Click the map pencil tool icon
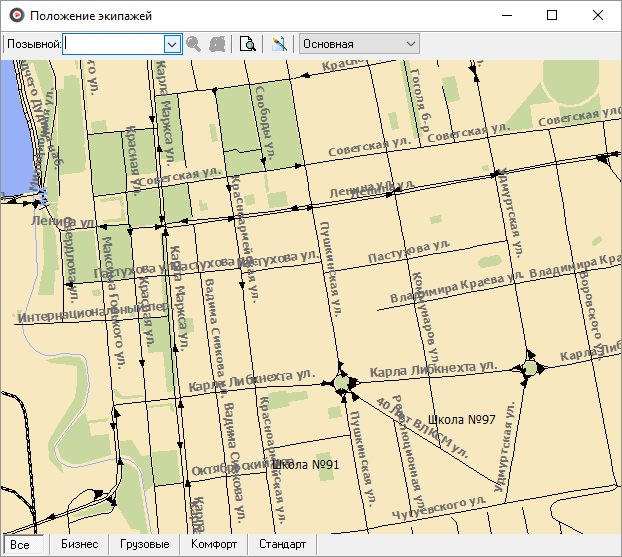The image size is (622, 557). pos(279,44)
